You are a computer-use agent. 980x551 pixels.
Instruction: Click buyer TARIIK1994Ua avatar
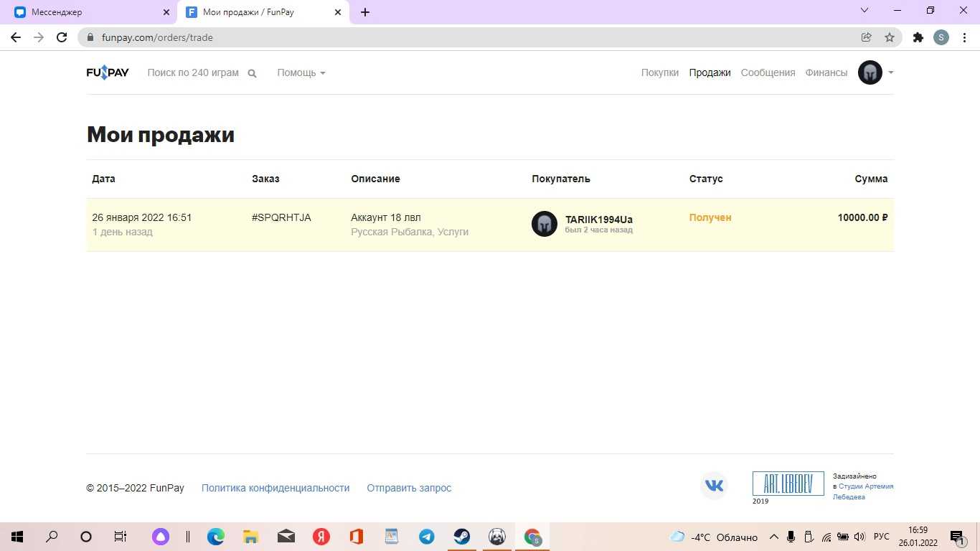[x=544, y=224]
